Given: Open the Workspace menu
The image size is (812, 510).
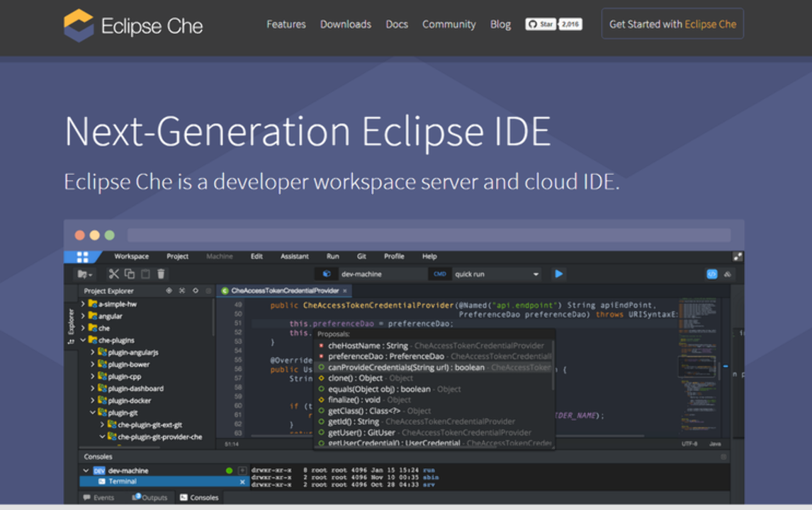Looking at the screenshot, I should (x=132, y=256).
